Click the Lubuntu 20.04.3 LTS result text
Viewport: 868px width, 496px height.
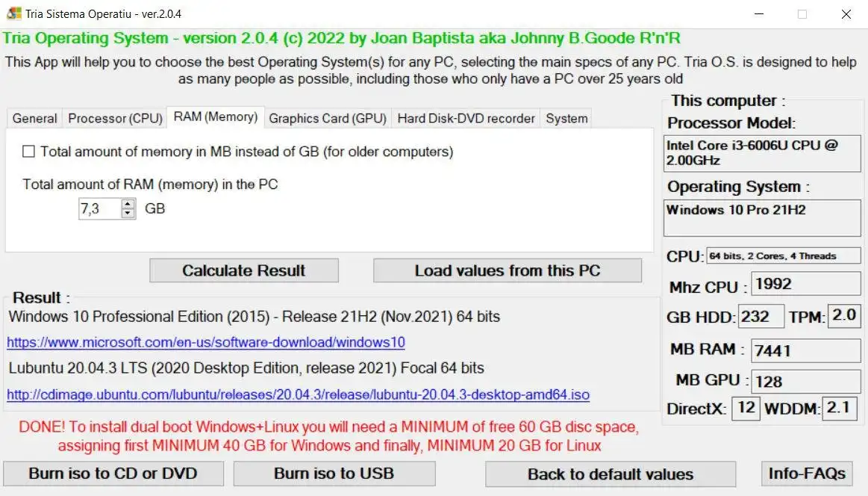click(x=246, y=368)
